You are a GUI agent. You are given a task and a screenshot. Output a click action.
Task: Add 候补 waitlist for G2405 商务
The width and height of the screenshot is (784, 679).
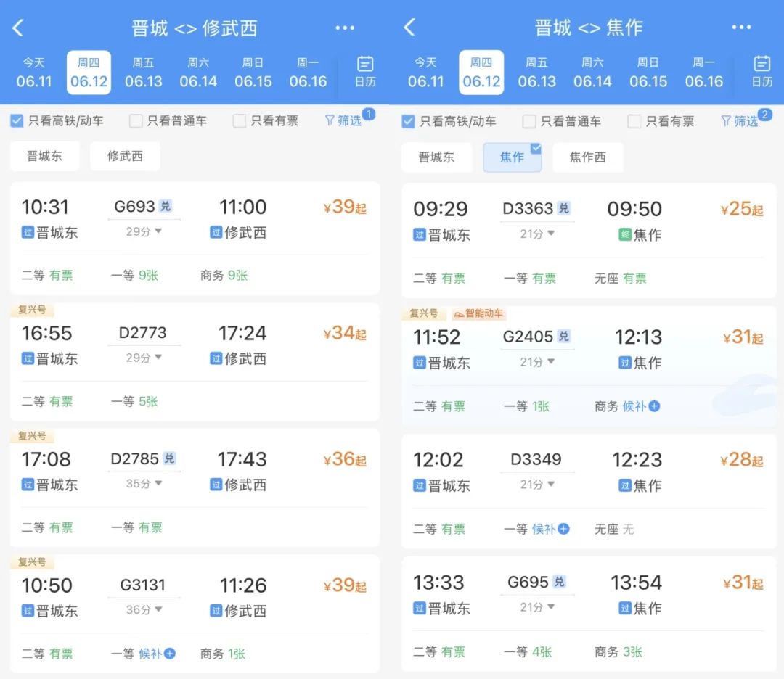click(641, 406)
